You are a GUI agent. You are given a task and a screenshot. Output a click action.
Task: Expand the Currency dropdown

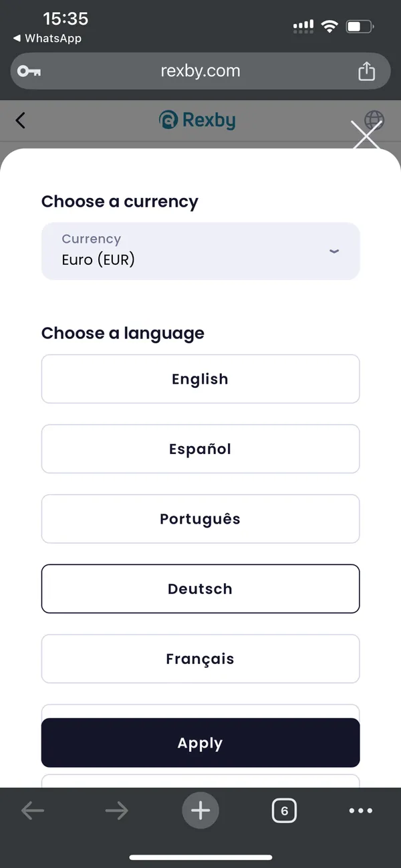pyautogui.click(x=200, y=251)
